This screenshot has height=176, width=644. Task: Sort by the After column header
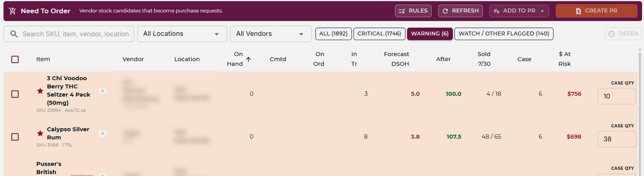[x=443, y=59]
